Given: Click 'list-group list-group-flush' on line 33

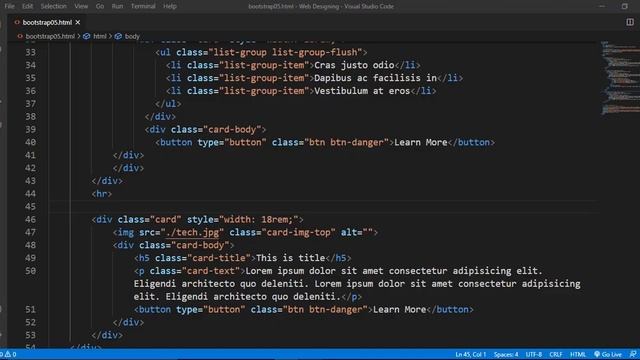Looking at the screenshot, I should tap(285, 52).
